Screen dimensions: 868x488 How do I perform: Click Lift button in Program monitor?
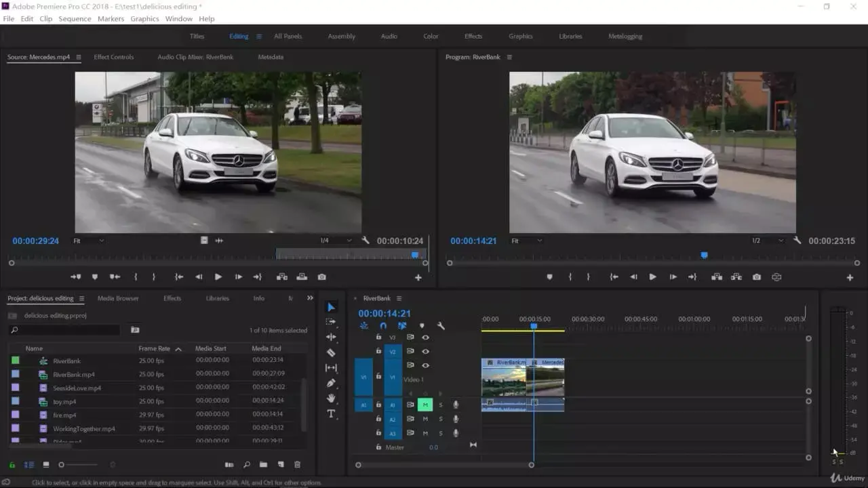point(716,277)
